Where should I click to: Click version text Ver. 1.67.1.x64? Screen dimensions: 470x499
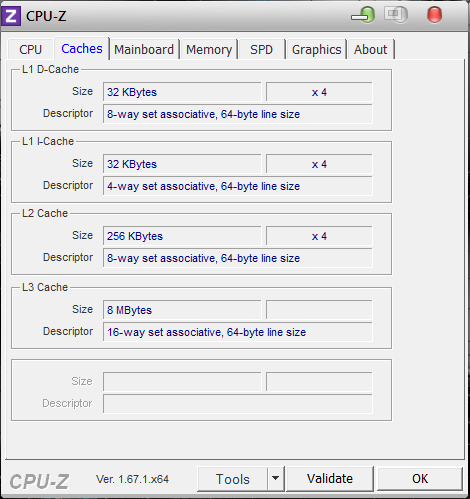132,479
